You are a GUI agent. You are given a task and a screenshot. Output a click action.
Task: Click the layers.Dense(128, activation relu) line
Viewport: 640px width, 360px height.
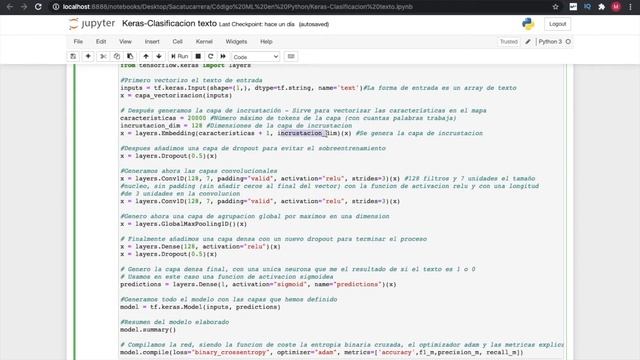[x=200, y=247]
